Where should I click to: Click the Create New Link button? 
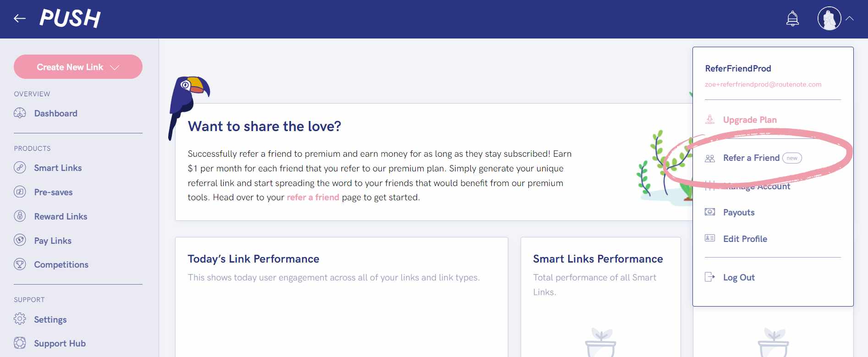70,66
